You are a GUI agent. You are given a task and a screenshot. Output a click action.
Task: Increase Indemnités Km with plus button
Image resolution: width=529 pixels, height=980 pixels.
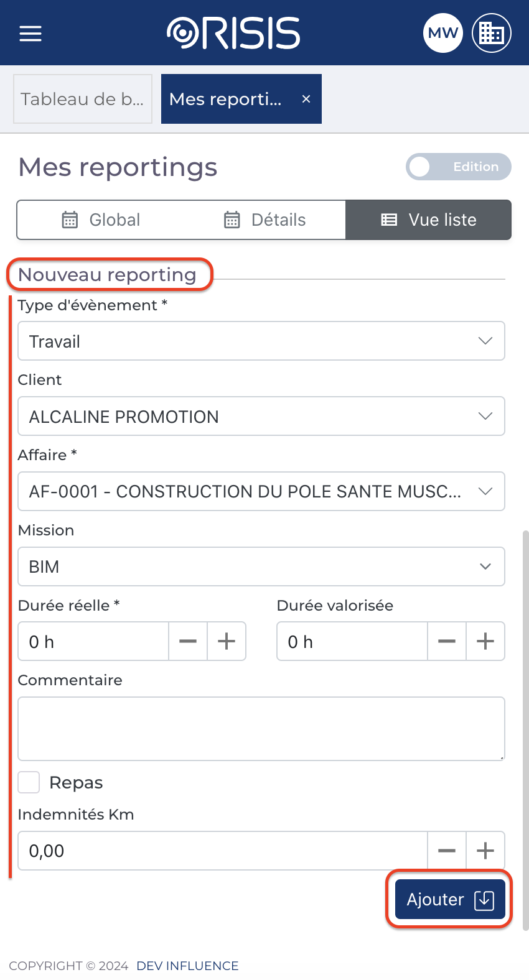(485, 851)
